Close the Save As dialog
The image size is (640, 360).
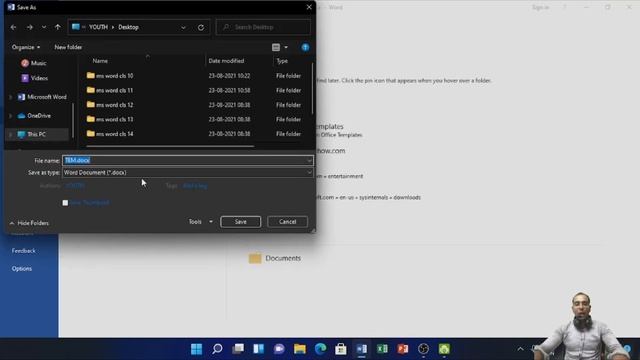[309, 7]
